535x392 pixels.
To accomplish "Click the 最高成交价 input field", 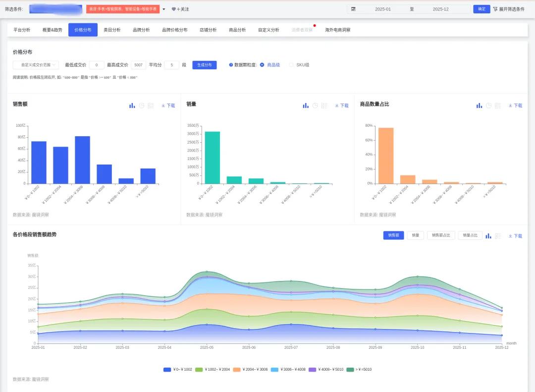I will (139, 65).
